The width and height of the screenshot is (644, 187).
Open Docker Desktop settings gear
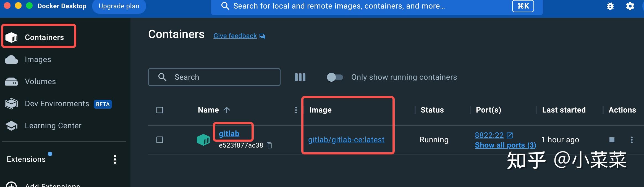pos(630,6)
